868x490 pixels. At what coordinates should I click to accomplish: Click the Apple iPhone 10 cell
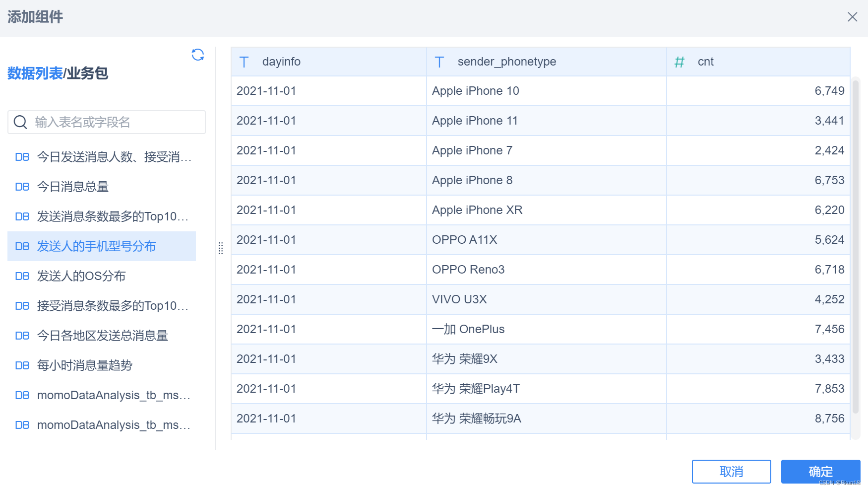(547, 91)
